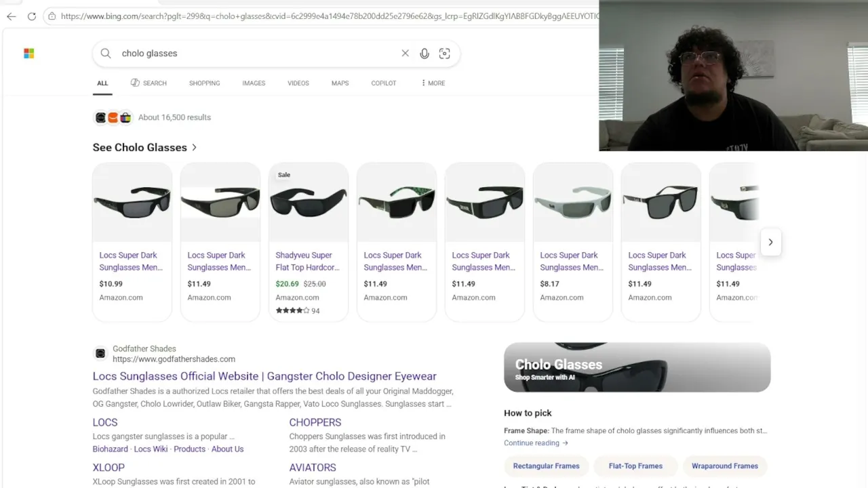Visit the godfathershades.com URL link
The height and width of the screenshot is (488, 868).
174,359
